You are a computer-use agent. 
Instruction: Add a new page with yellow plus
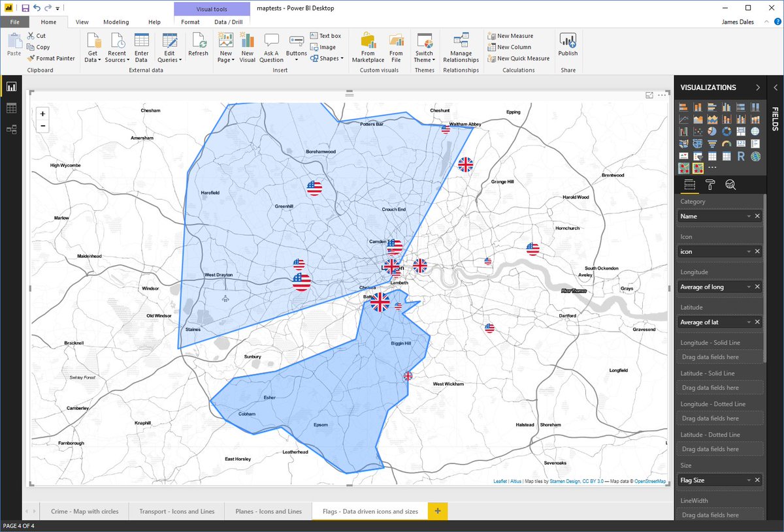coord(438,511)
